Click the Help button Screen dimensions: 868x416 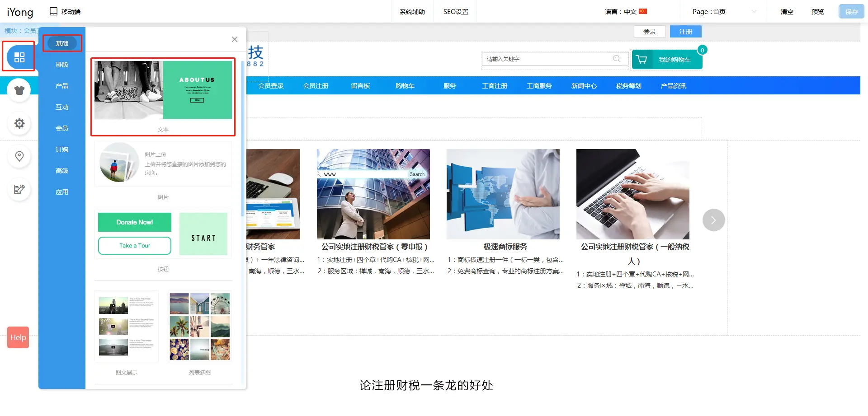coord(18,337)
